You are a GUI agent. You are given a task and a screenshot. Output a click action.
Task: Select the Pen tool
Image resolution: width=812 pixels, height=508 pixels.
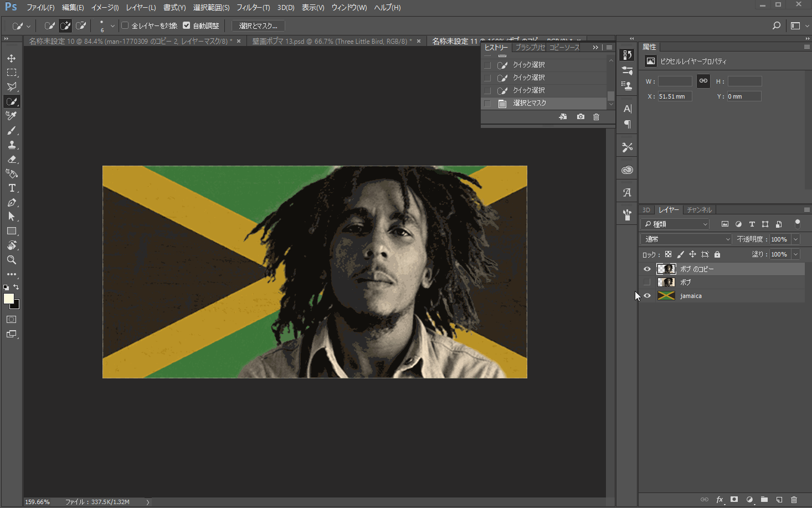pyautogui.click(x=12, y=202)
